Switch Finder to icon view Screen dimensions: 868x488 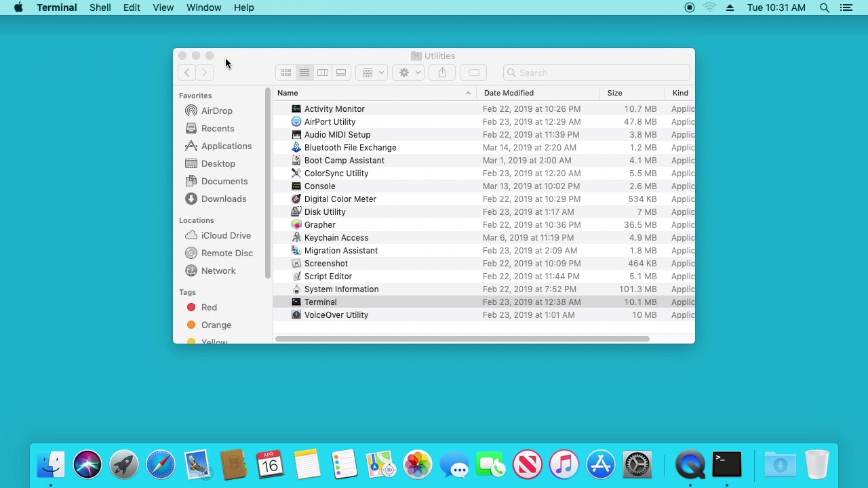pos(286,73)
